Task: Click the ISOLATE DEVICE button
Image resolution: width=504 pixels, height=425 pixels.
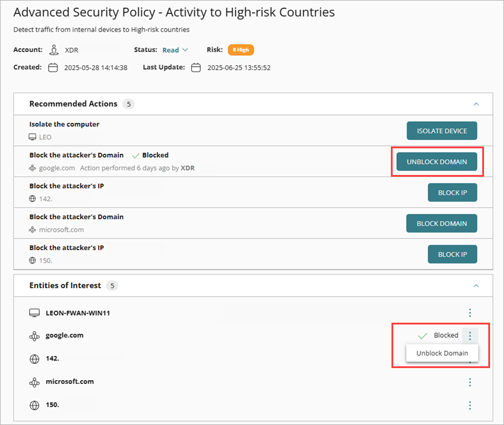Action: [442, 130]
